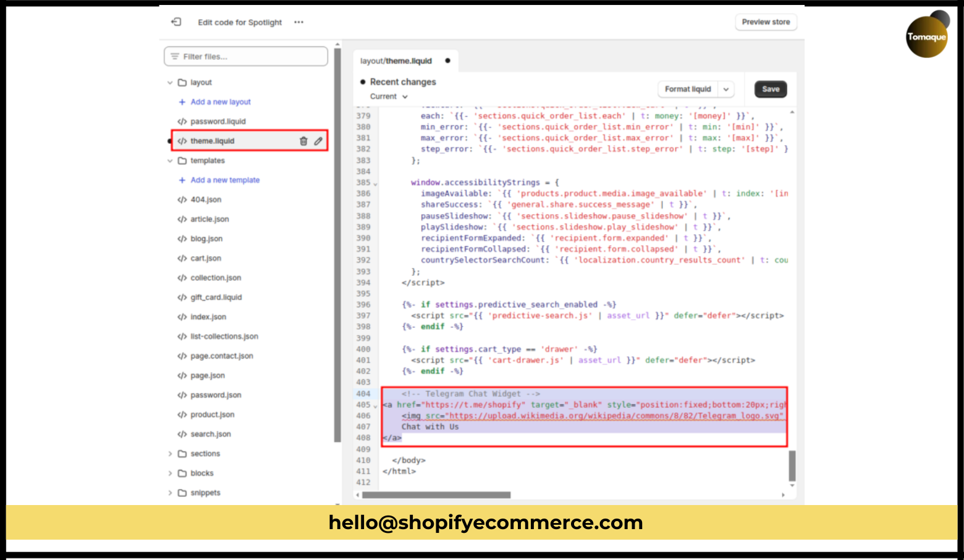Focus the Filter files search field
Viewport: 964px width, 560px height.
(246, 56)
